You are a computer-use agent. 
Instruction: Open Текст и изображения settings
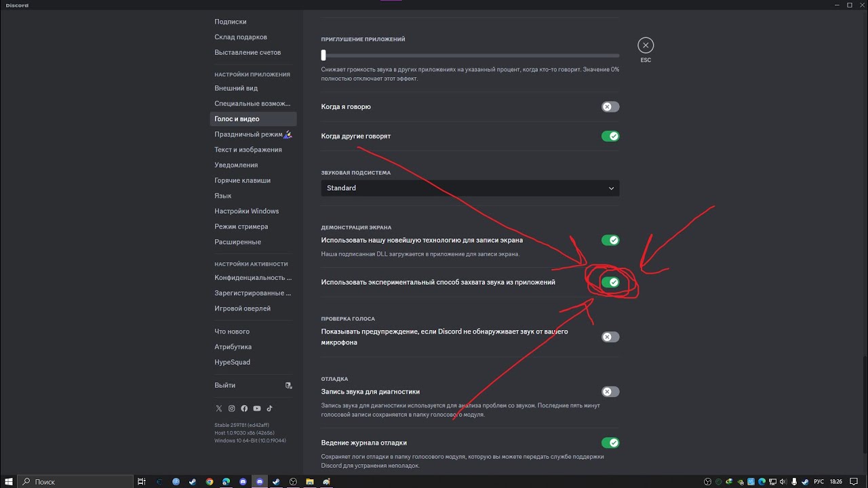click(252, 150)
